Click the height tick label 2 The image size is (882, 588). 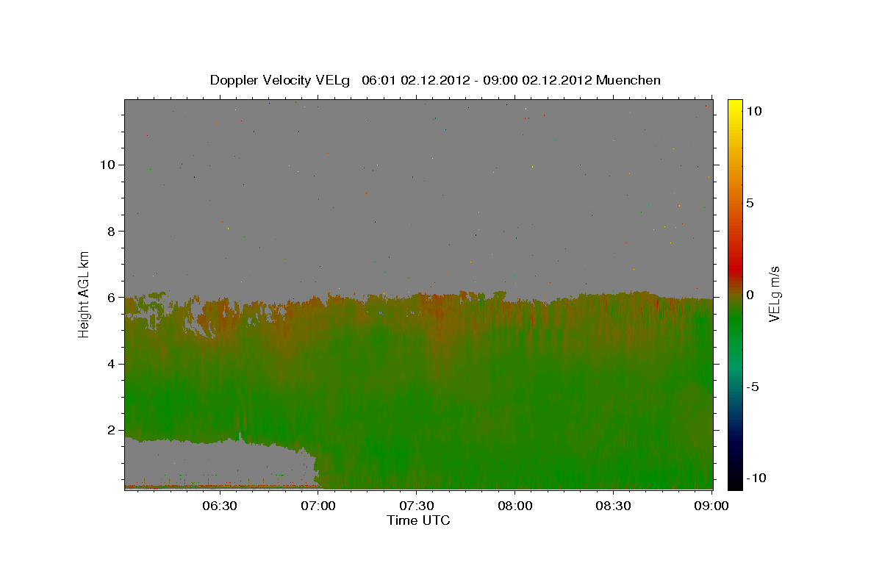tap(112, 430)
